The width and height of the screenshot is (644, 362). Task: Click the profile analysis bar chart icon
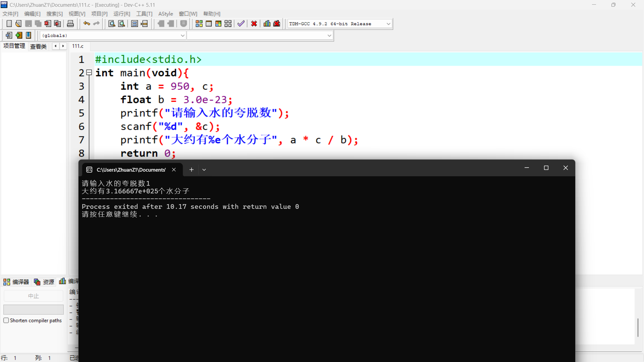point(267,23)
